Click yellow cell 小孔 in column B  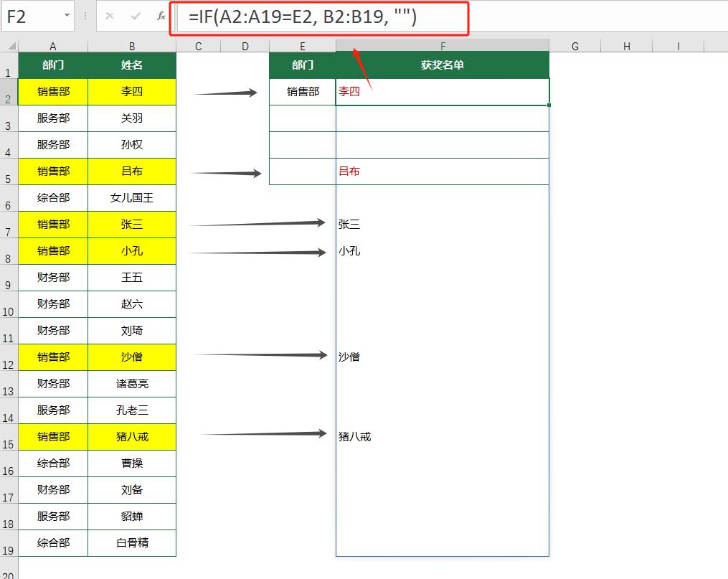pos(132,251)
